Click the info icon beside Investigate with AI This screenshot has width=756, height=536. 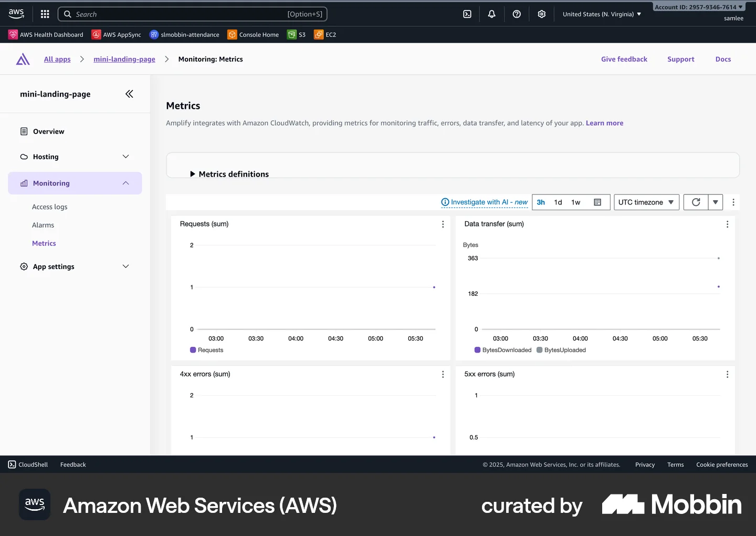[445, 202]
